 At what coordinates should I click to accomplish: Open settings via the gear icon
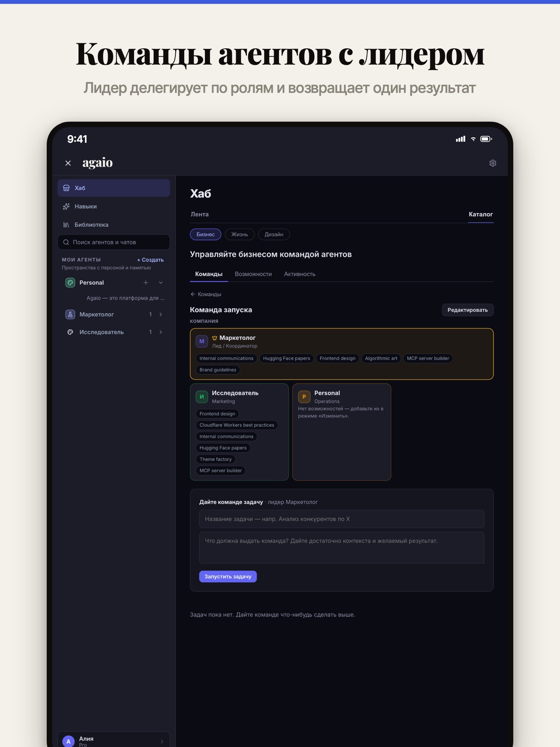(493, 163)
